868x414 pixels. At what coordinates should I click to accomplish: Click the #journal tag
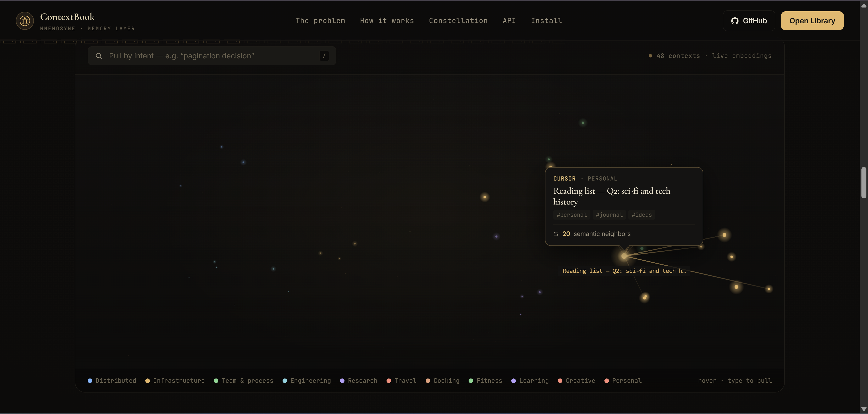click(x=609, y=215)
